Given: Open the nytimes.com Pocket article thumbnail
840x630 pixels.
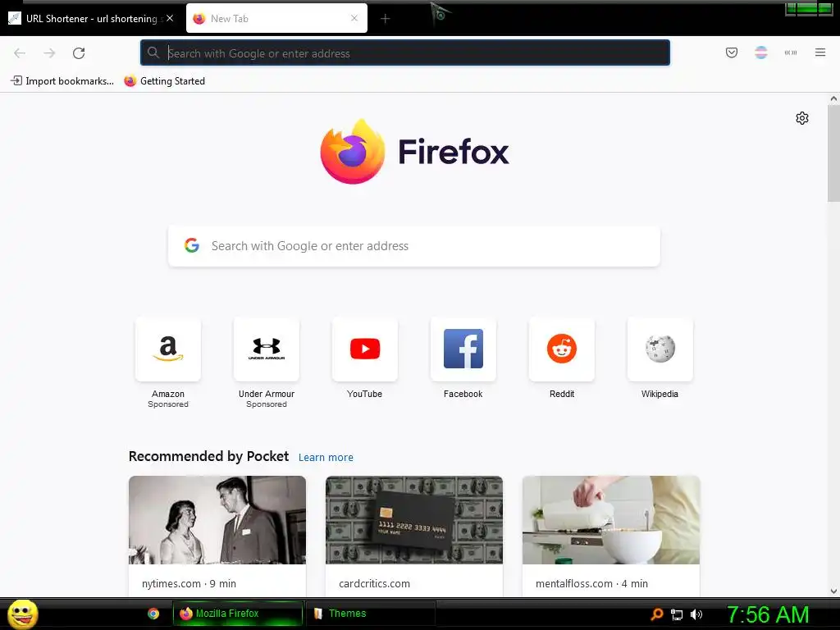Looking at the screenshot, I should point(217,520).
